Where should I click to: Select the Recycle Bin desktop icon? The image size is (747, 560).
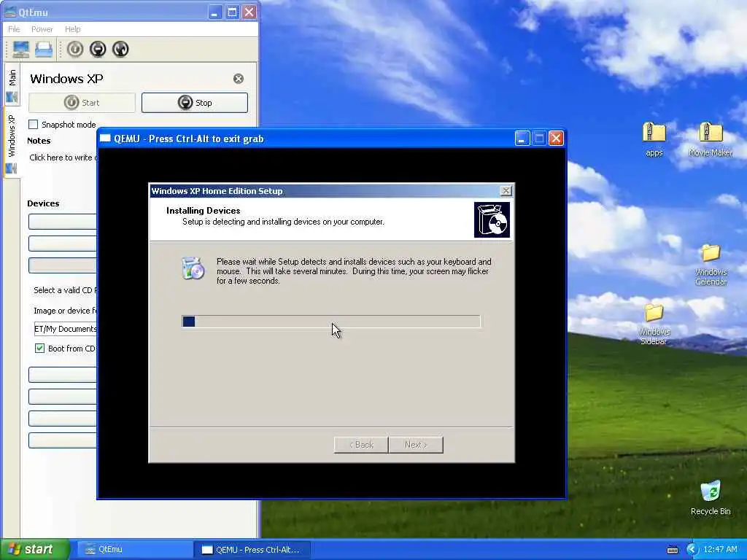click(711, 498)
